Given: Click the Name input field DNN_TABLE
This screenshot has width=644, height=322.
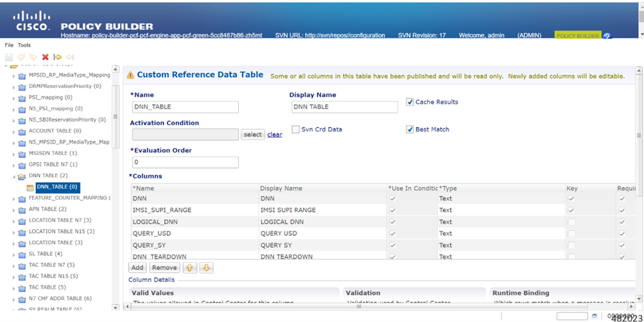Looking at the screenshot, I should point(185,107).
